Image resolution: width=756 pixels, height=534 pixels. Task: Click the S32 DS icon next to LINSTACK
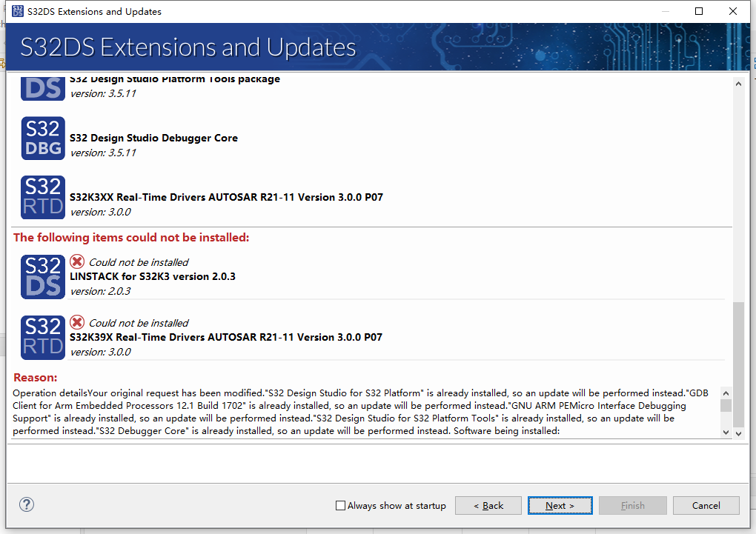(x=42, y=276)
